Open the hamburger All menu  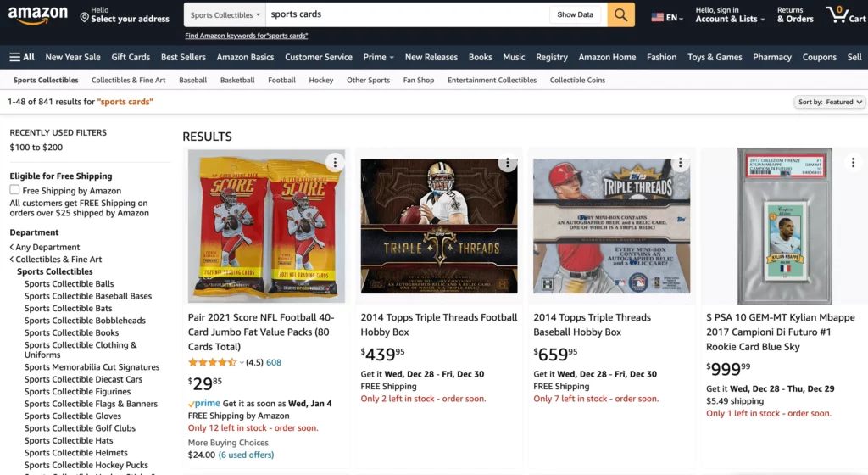22,57
